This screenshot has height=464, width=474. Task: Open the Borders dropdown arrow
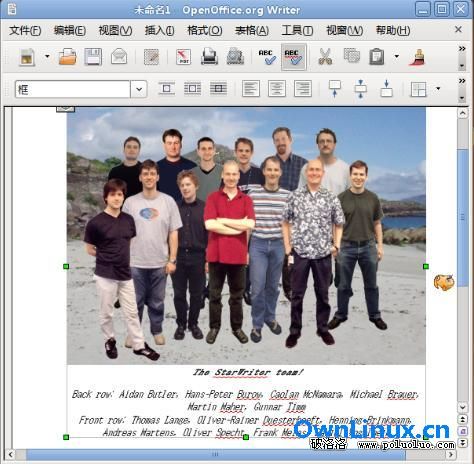coord(438,89)
